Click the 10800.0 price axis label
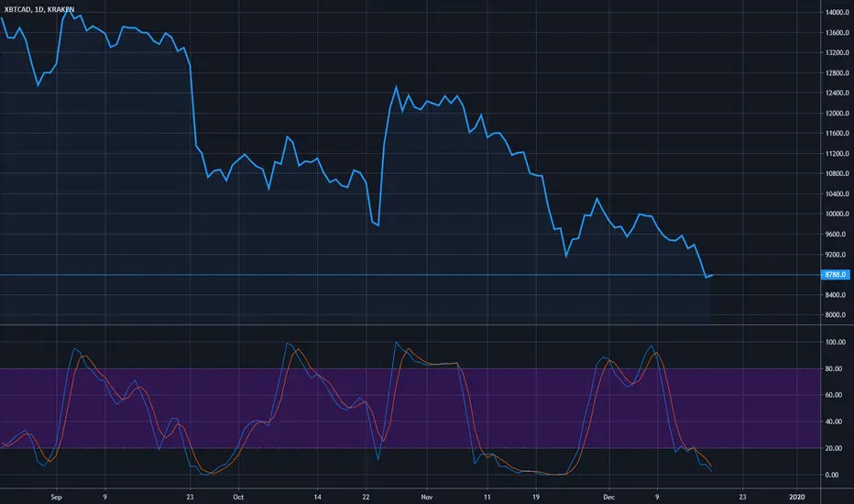Screen dimensions: 854x504 [837, 174]
